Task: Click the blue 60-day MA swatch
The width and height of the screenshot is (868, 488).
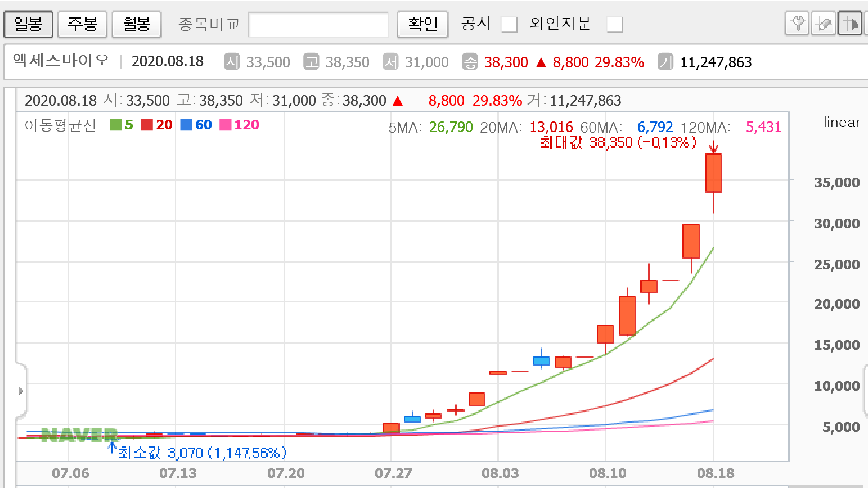Action: coord(186,125)
